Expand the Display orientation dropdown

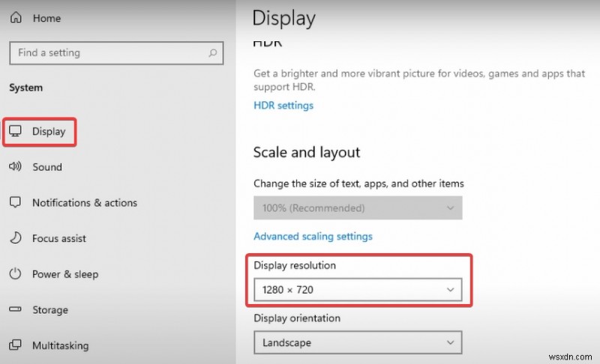pyautogui.click(x=358, y=343)
